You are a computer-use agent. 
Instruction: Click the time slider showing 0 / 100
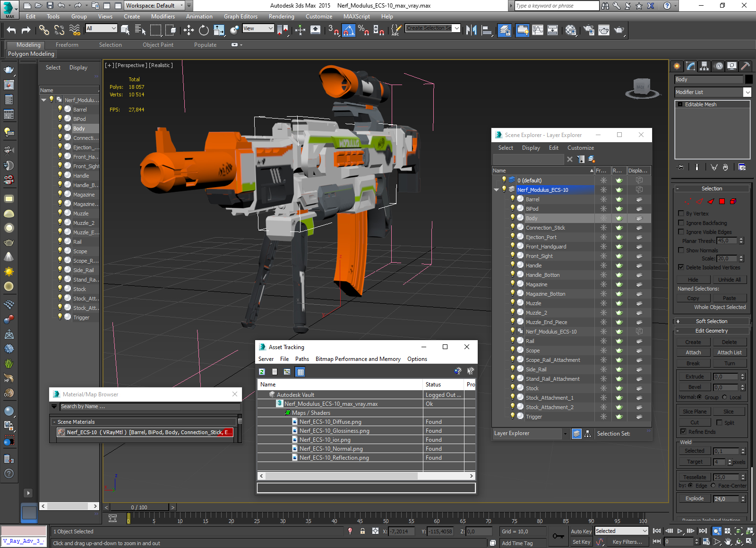(x=139, y=507)
